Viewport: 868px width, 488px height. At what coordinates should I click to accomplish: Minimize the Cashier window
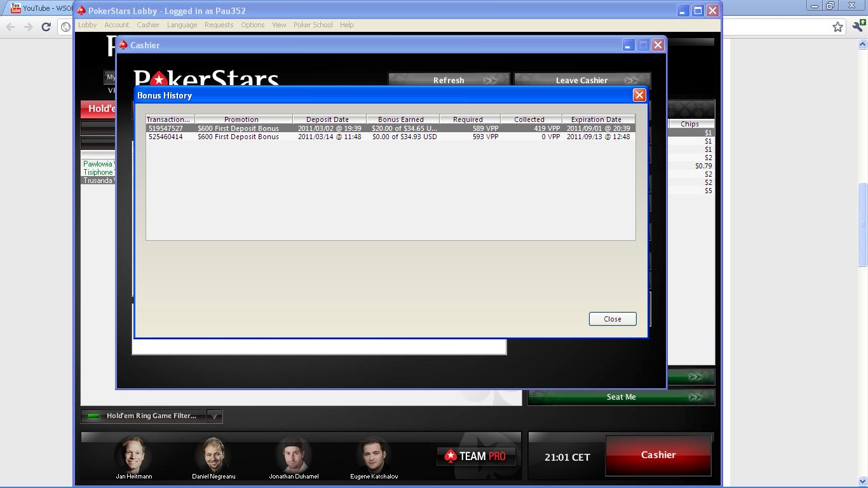628,44
